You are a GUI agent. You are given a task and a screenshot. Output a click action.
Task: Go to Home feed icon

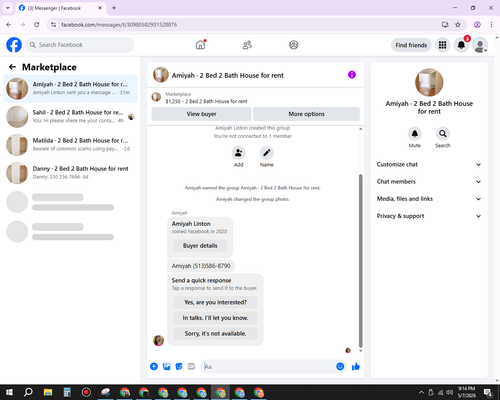click(200, 45)
